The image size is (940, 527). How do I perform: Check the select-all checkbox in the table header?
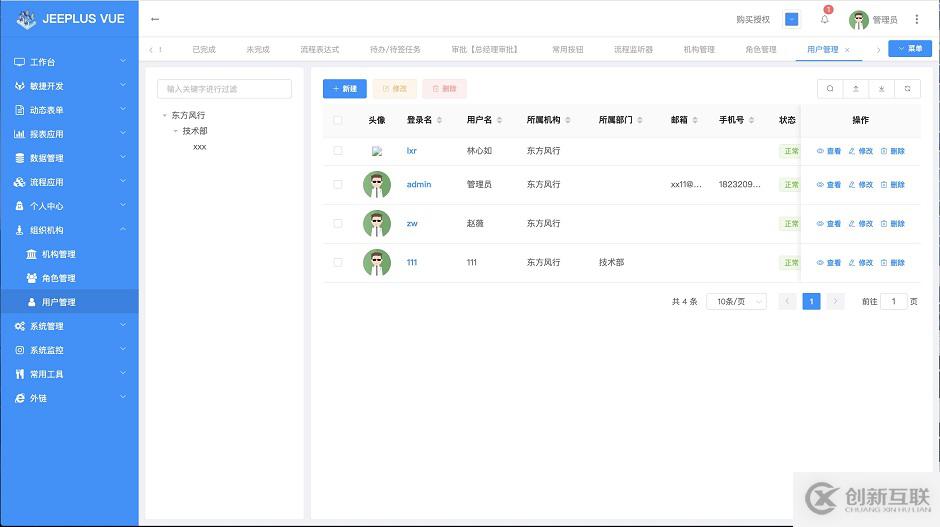point(338,120)
